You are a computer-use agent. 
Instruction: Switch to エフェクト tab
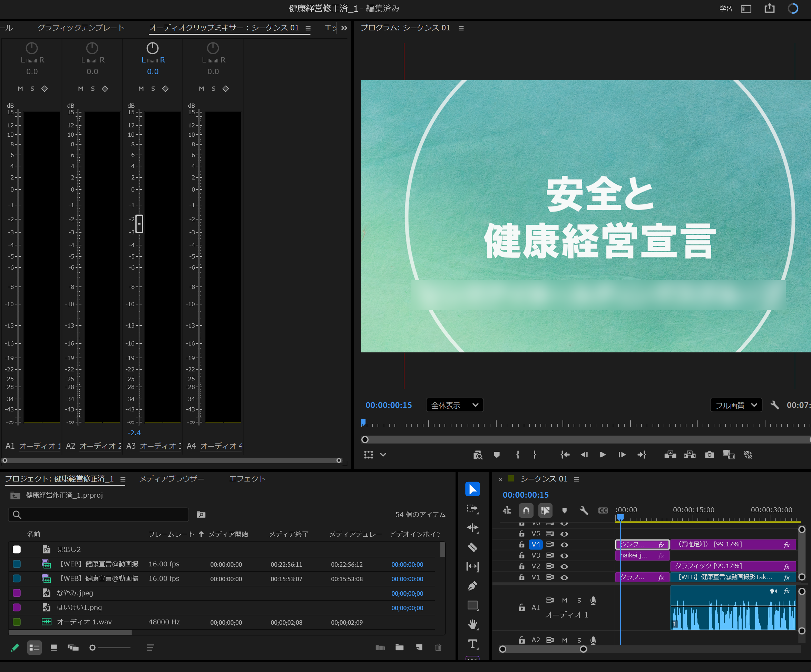(247, 478)
